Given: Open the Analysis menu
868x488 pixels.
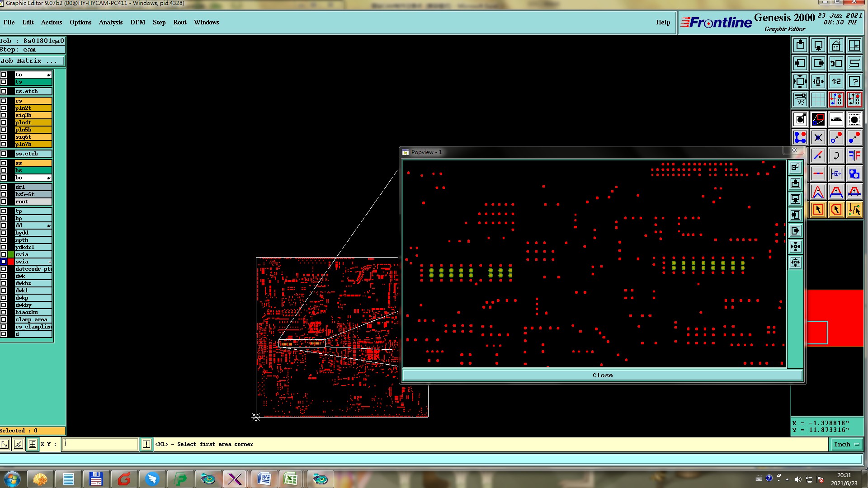Looking at the screenshot, I should [x=110, y=22].
